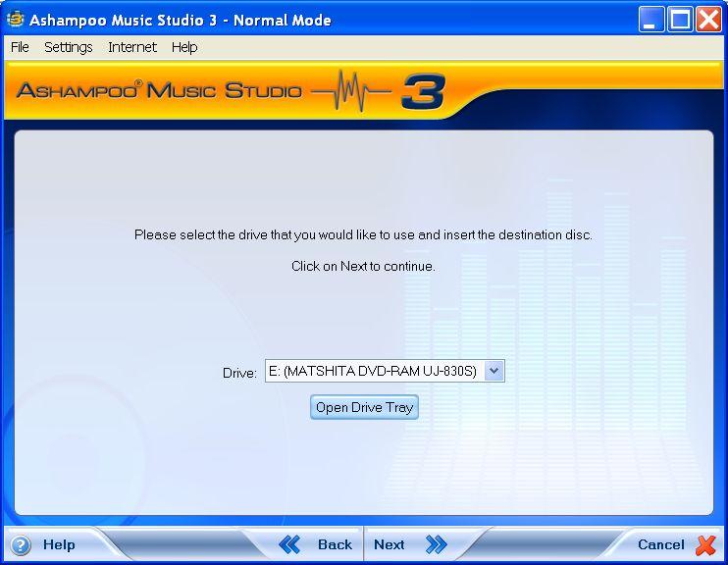
Task: Click the Ashampoo Music Studio banner text
Action: 159,91
